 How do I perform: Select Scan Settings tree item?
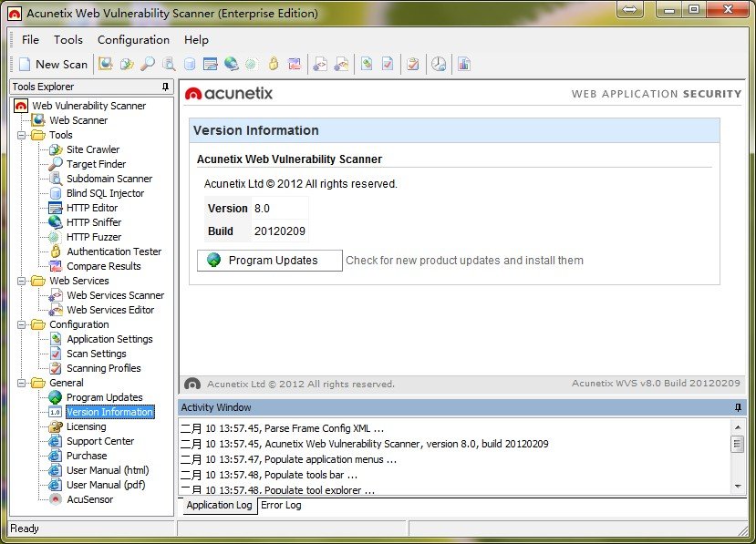[97, 354]
